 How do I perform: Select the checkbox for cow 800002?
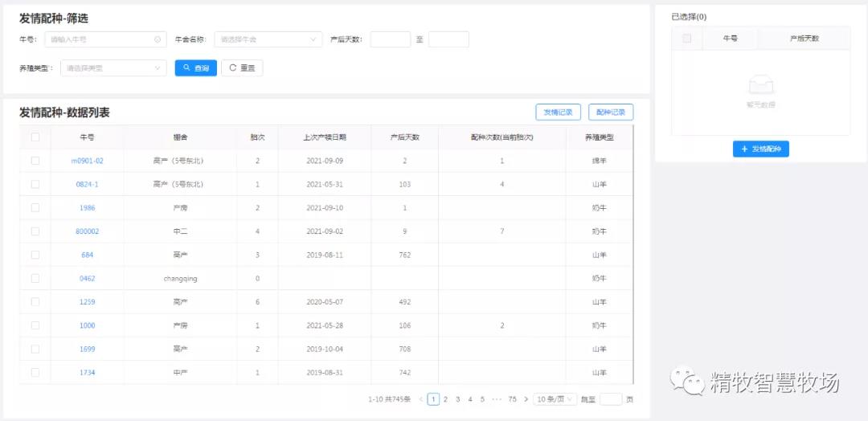point(35,231)
